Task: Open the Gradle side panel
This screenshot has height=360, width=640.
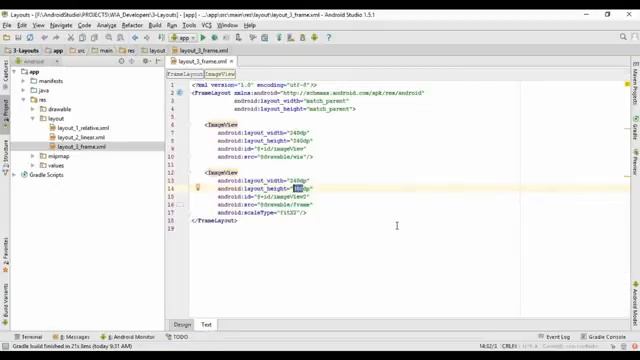Action: pyautogui.click(x=635, y=127)
